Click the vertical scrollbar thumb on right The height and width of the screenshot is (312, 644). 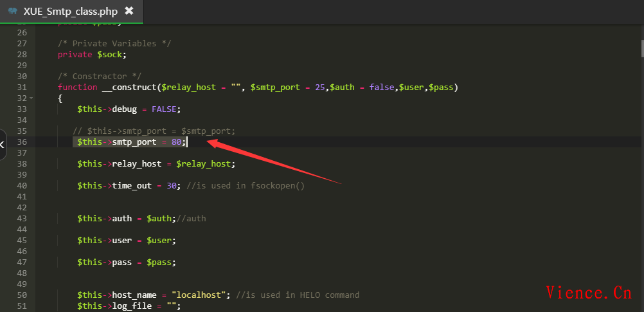[x=641, y=49]
